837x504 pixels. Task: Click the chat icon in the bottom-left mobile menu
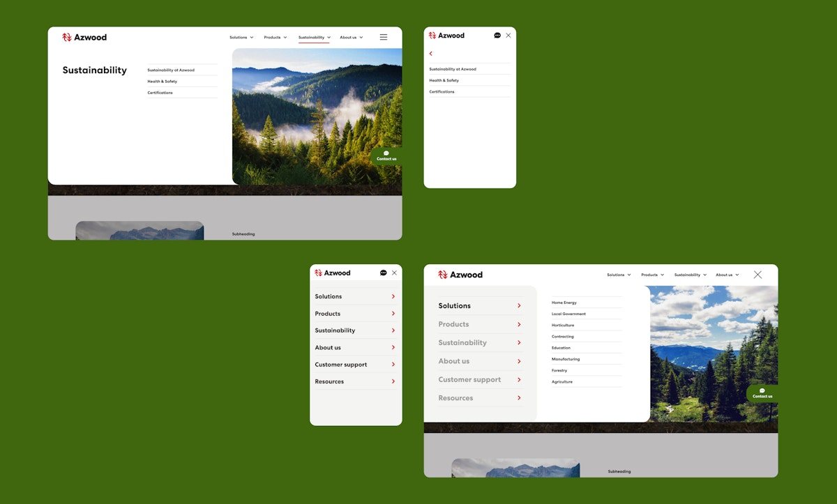[x=384, y=273]
